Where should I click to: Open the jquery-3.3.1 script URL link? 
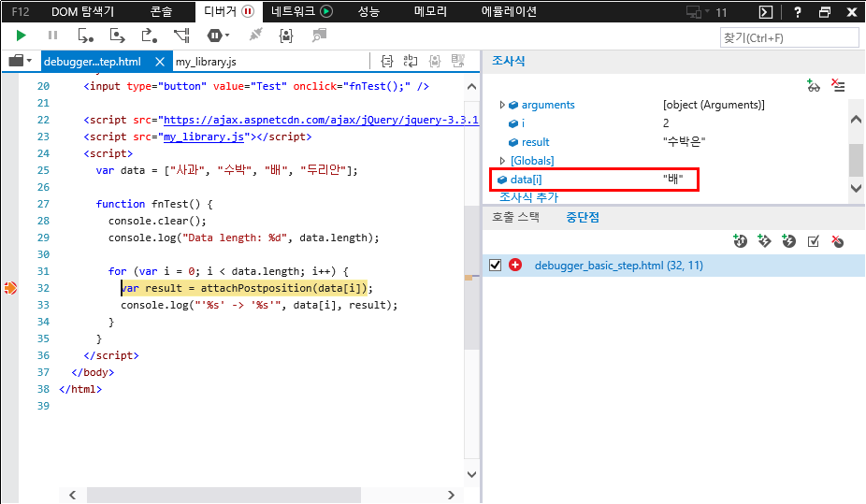(x=321, y=120)
